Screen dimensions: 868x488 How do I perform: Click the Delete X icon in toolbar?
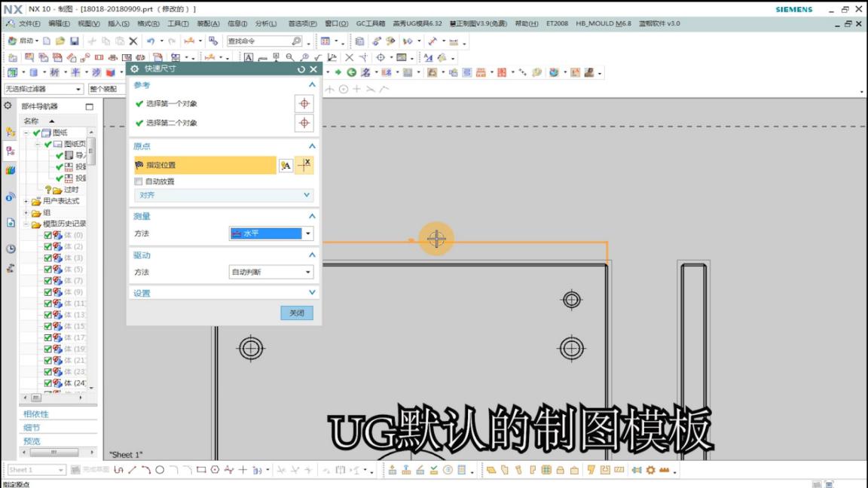coord(133,41)
